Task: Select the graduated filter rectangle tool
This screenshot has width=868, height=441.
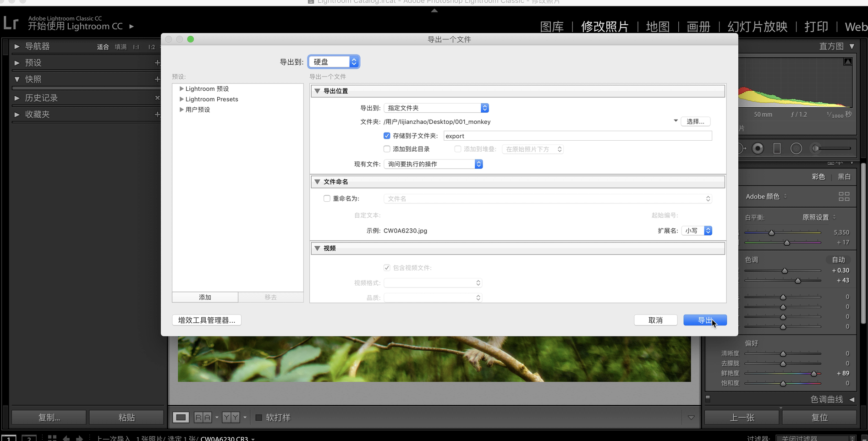Action: (x=777, y=149)
